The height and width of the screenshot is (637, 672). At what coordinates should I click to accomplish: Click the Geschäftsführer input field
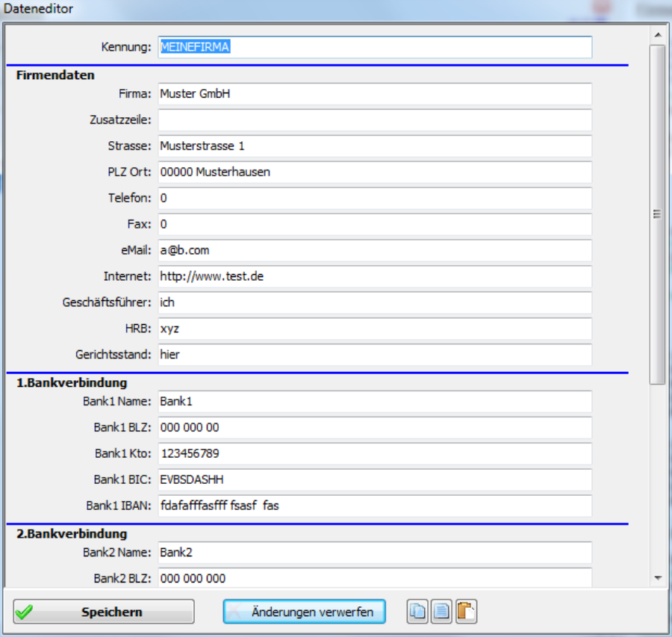[x=375, y=303]
